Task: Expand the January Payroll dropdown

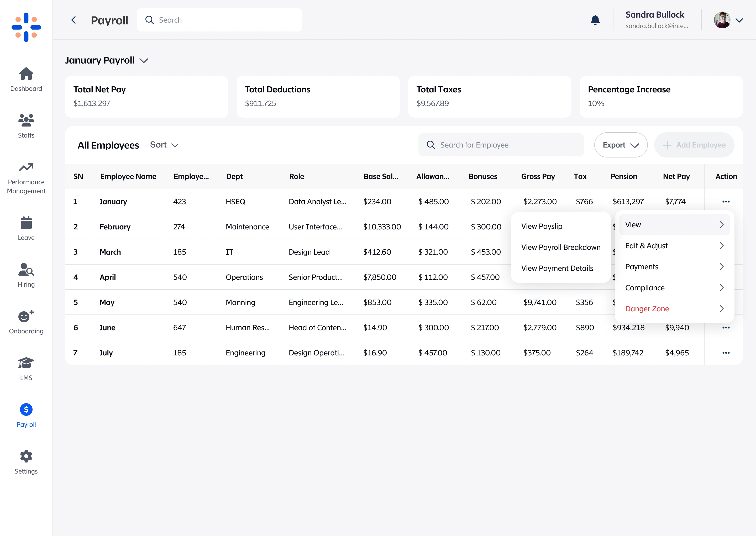Action: (144, 61)
